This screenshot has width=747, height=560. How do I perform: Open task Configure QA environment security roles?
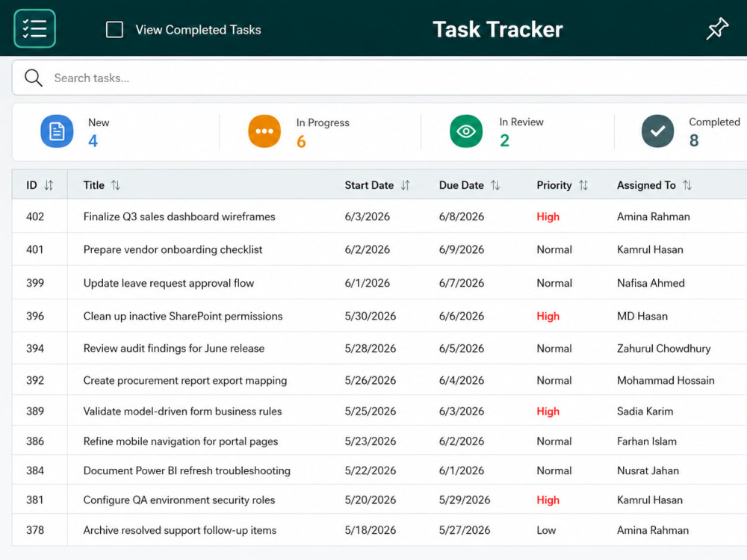coord(179,500)
